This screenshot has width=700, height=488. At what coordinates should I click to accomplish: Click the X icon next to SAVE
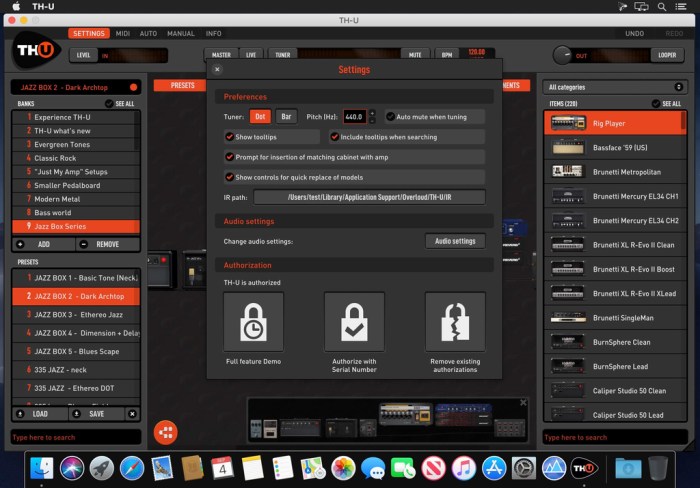point(132,414)
